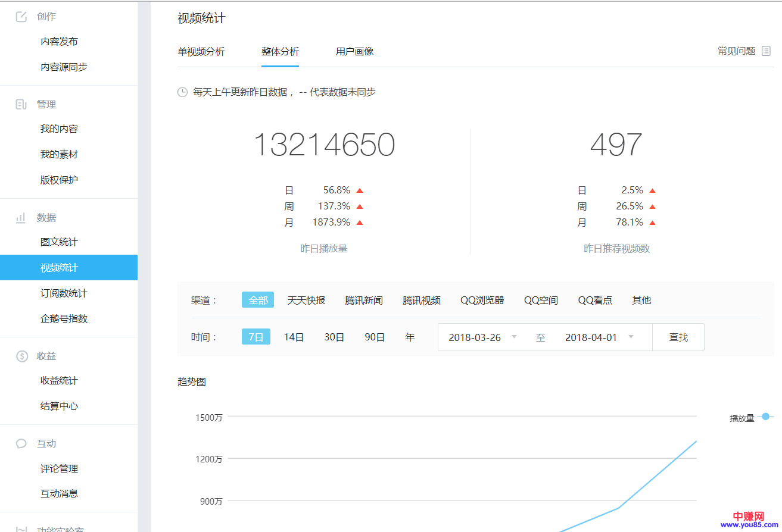Viewport: 782px width, 532px height.
Task: Click the 查找 search button
Action: click(x=678, y=337)
